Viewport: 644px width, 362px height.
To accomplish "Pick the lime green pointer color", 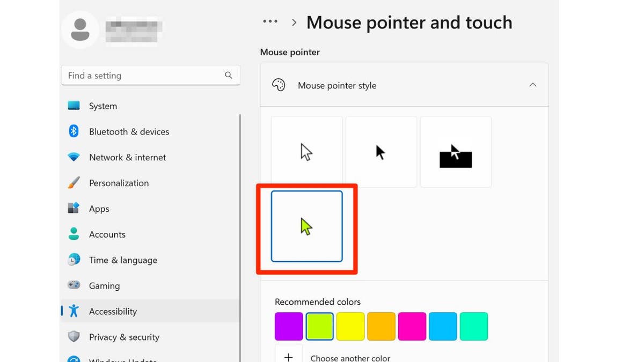I will [320, 327].
